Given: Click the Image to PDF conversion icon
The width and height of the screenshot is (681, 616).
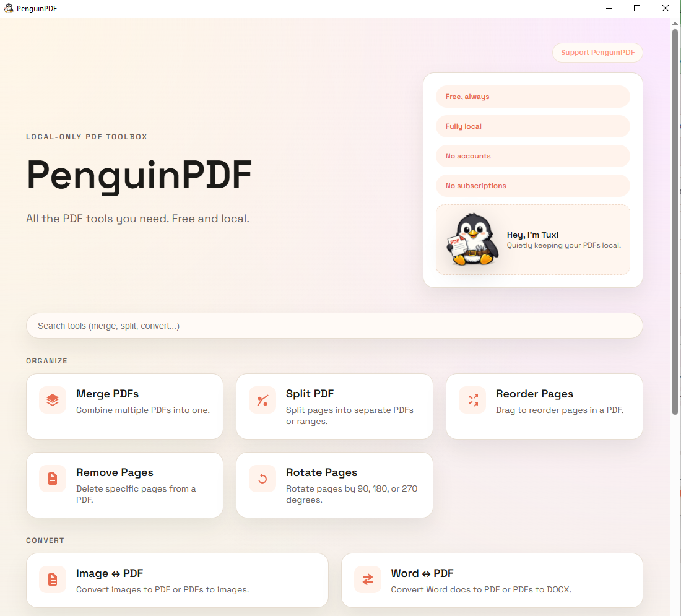Looking at the screenshot, I should coord(52,579).
